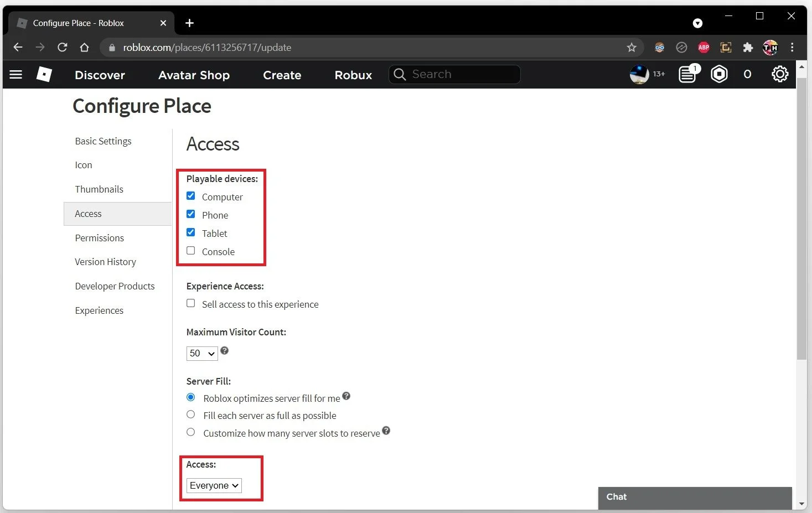Open the notifications stream icon
The width and height of the screenshot is (812, 513).
coord(688,74)
